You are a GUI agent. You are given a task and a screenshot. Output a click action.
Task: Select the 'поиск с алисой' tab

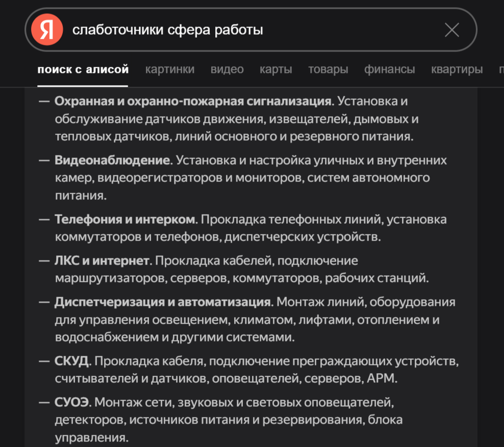[x=83, y=69]
